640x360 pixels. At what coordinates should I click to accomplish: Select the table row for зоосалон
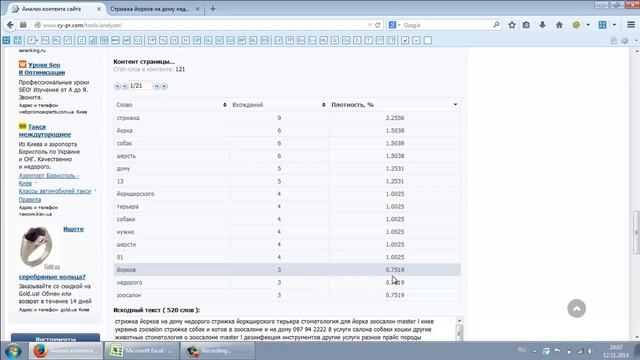pos(287,295)
